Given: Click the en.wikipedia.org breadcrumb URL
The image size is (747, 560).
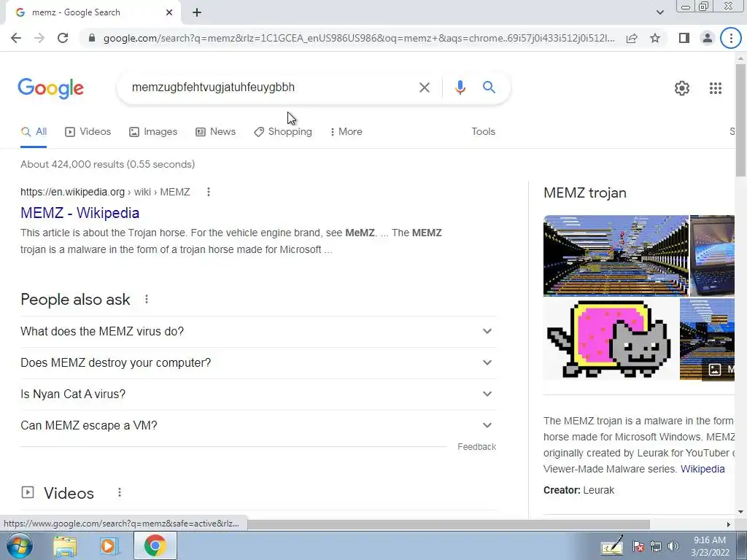Looking at the screenshot, I should (x=105, y=192).
